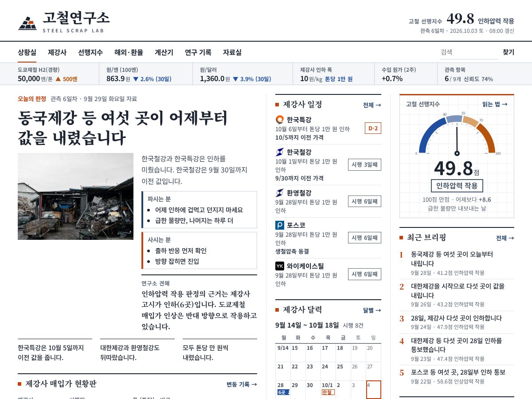Select calendar date 9/14
This screenshot has width=532, height=399.
coord(283,353)
